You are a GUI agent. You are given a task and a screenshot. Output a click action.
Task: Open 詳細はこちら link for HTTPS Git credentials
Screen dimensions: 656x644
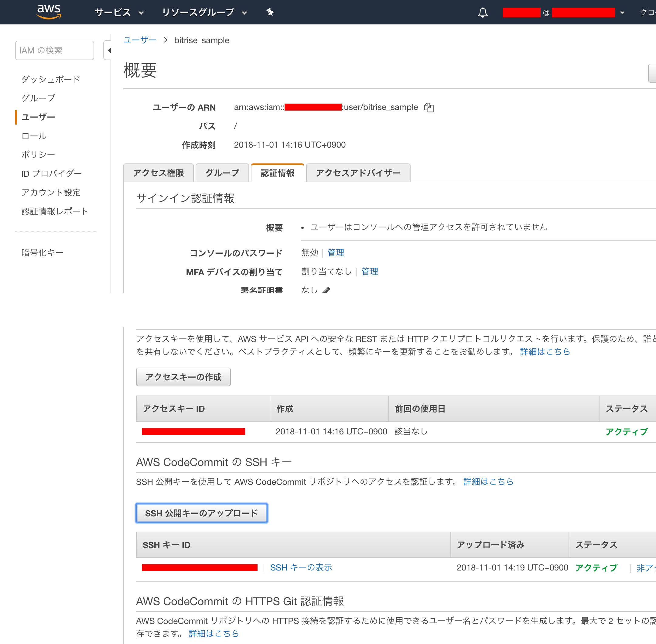[214, 633]
